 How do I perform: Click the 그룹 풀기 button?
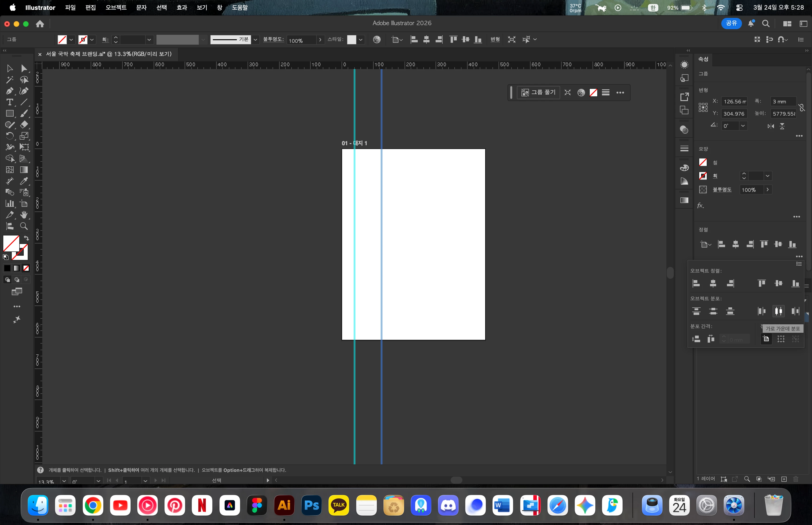click(x=538, y=92)
